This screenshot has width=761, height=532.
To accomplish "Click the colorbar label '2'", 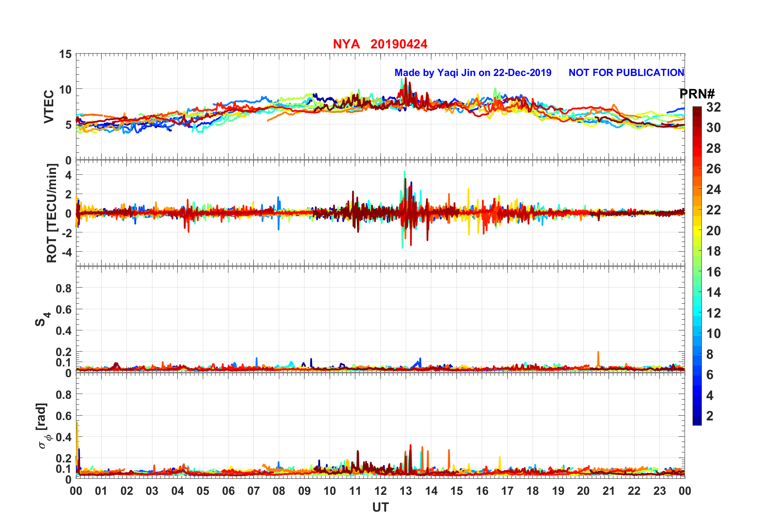I will [x=710, y=416].
